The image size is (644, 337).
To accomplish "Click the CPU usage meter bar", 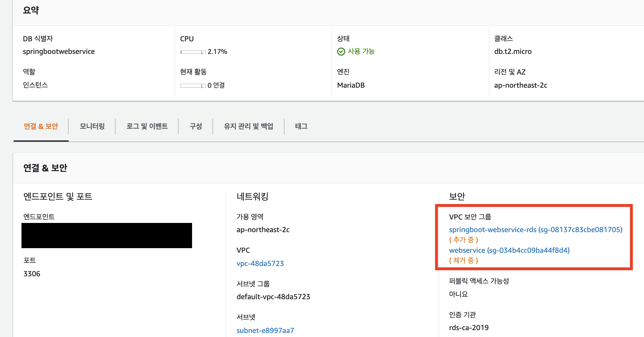I will (193, 52).
